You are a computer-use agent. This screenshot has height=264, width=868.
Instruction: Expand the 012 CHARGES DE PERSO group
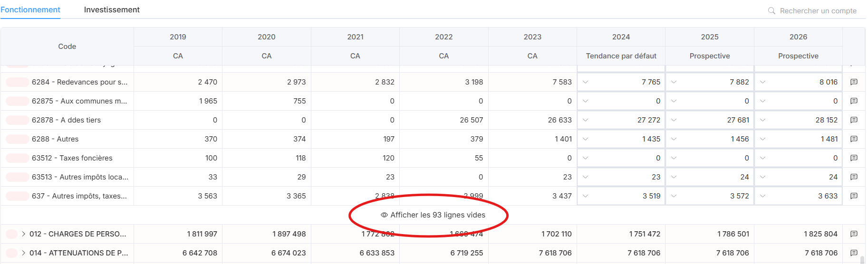coord(23,234)
